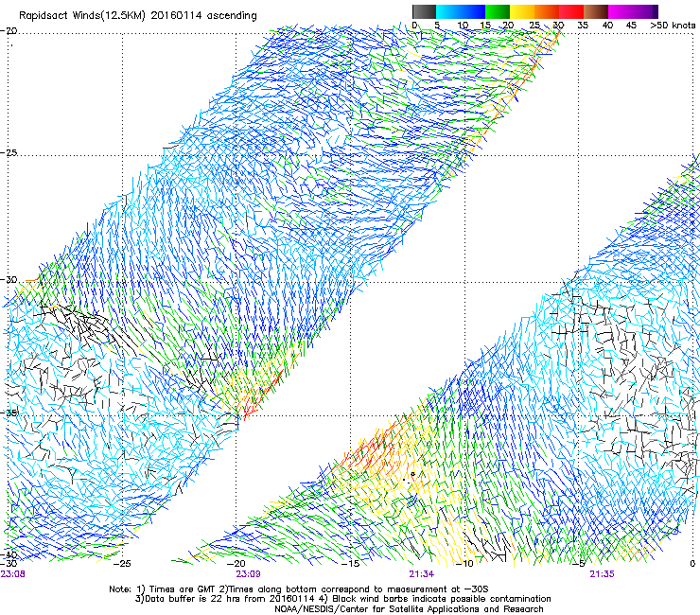Click latitude label '-40' on the left axis
Image resolution: width=700 pixels, height=615 pixels.
[9, 555]
